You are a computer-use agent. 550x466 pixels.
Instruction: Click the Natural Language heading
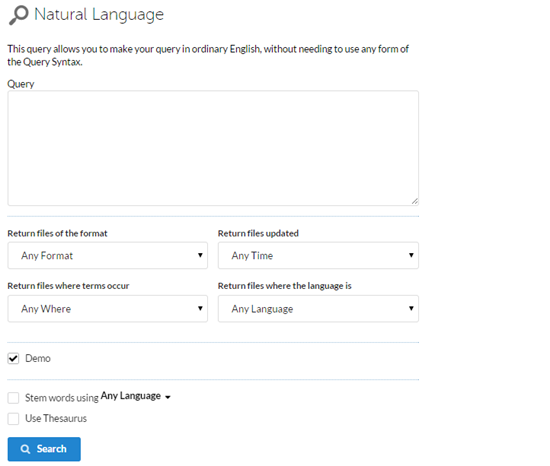click(x=99, y=15)
